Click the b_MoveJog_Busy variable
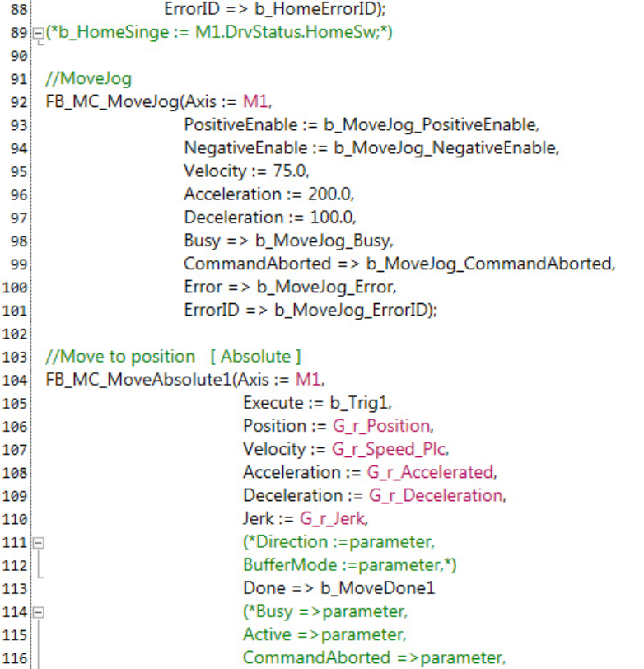The height and width of the screenshot is (669, 644). pos(323,241)
